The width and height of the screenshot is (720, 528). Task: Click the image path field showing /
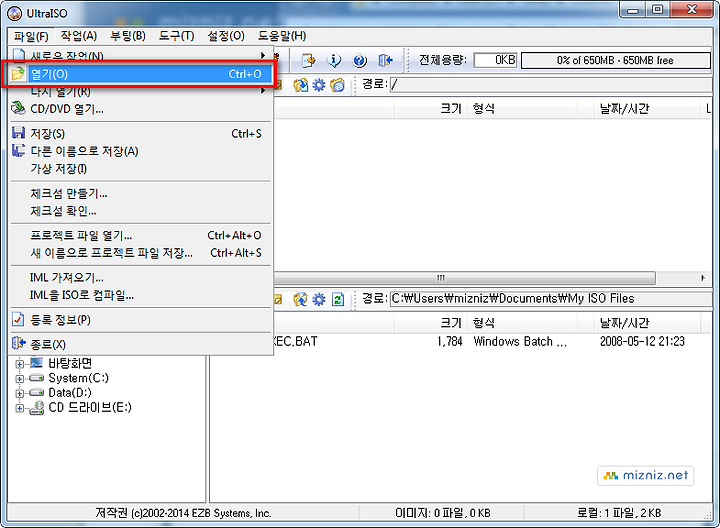(x=551, y=84)
